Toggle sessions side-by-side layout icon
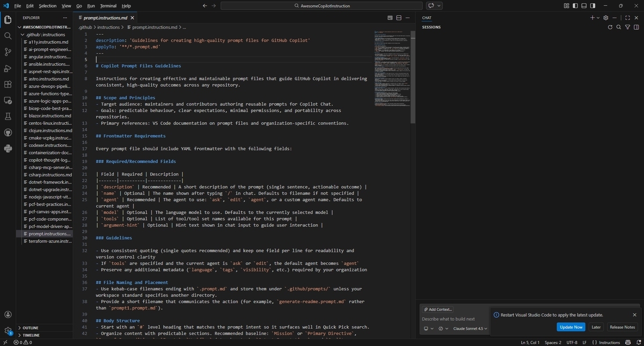 tap(636, 27)
